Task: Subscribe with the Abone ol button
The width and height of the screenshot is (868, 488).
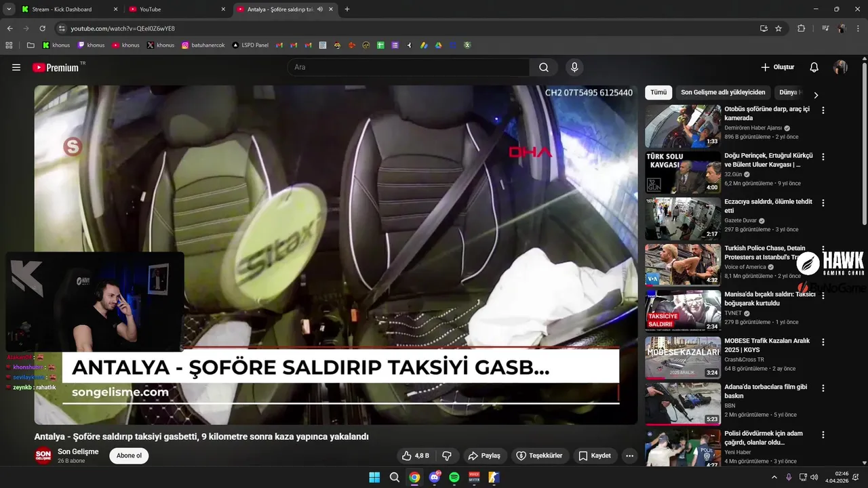Action: (129, 455)
